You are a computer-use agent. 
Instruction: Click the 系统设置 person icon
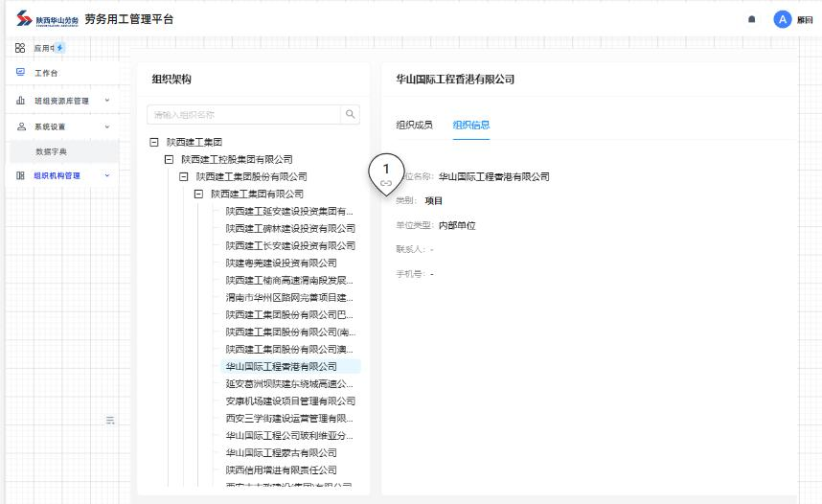pos(20,126)
